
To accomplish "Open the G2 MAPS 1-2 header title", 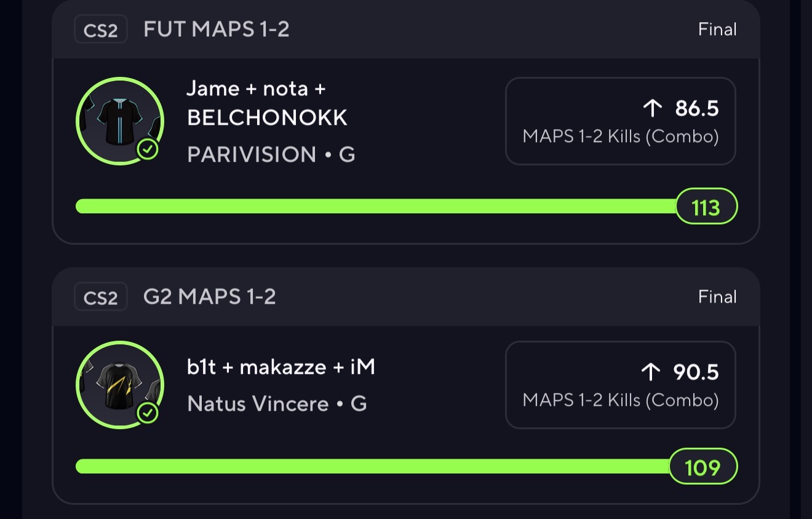I will [x=210, y=297].
